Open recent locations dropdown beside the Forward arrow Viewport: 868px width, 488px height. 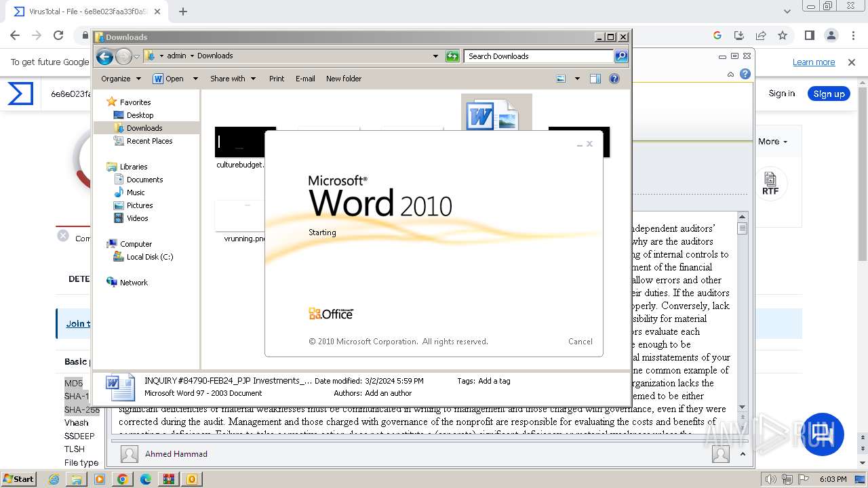[136, 56]
